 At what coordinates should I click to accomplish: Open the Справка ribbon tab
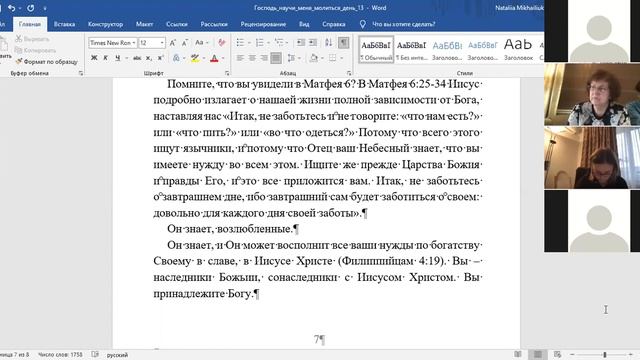tap(333, 24)
